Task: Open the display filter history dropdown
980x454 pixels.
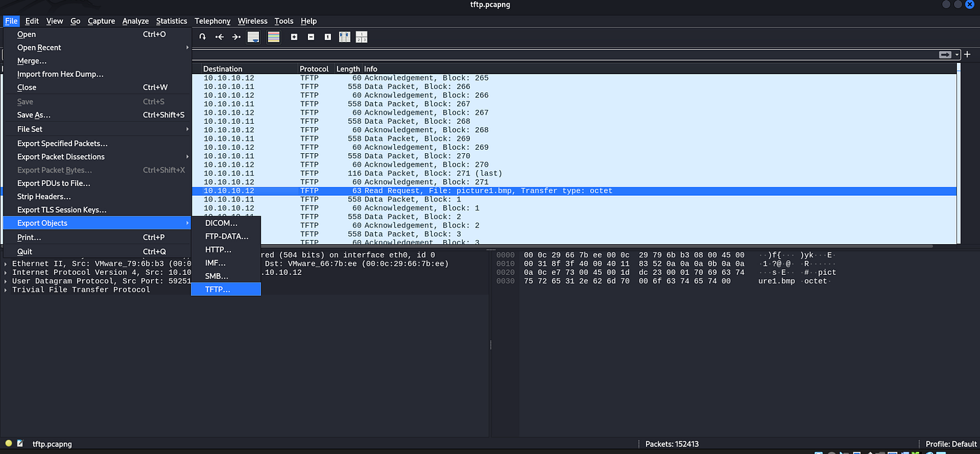Action: coord(958,55)
